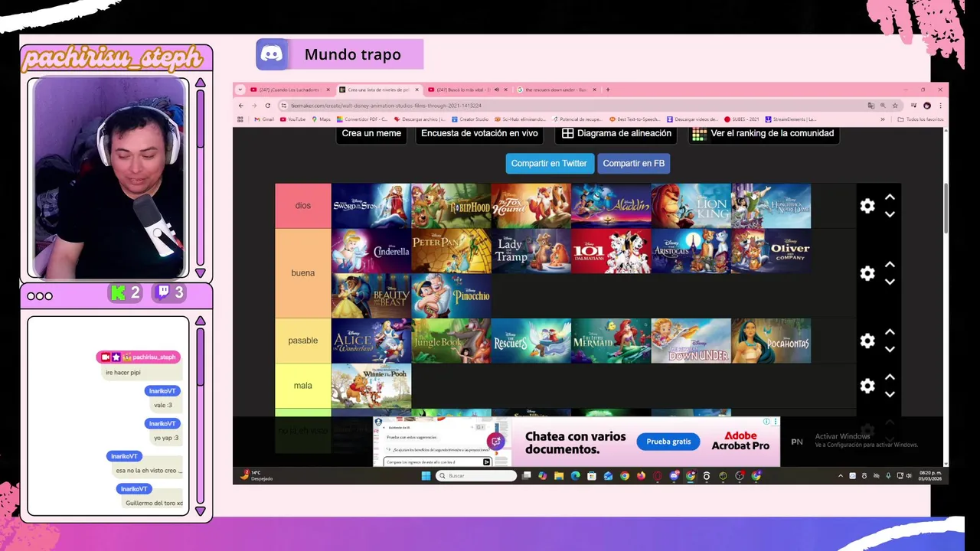The height and width of the screenshot is (551, 980).
Task: Move the pasable tier down with arrow
Action: [890, 349]
